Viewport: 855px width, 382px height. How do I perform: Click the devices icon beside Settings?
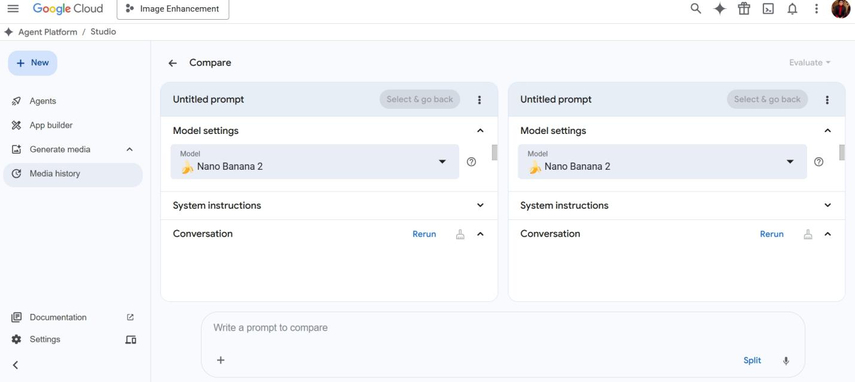coord(130,339)
